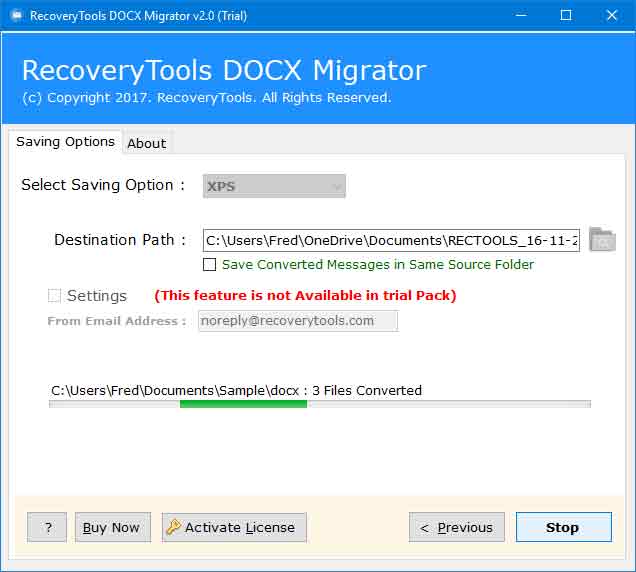
Task: Click into the Destination Path field
Action: click(391, 240)
